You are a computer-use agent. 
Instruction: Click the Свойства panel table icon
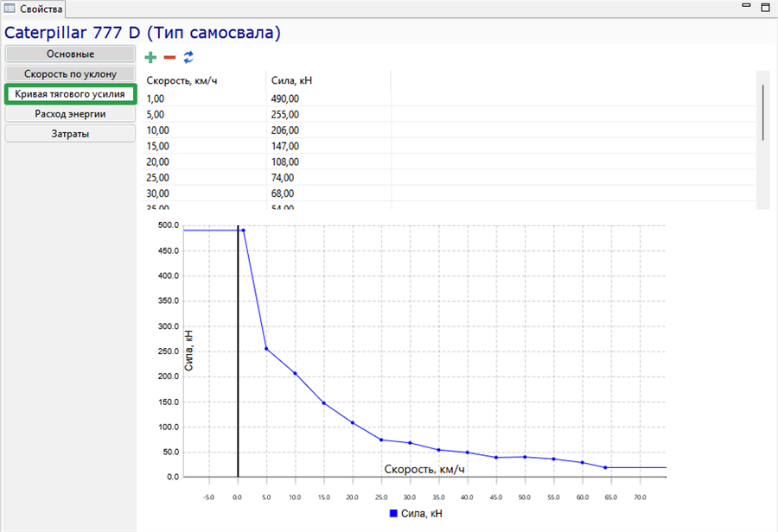click(x=10, y=8)
